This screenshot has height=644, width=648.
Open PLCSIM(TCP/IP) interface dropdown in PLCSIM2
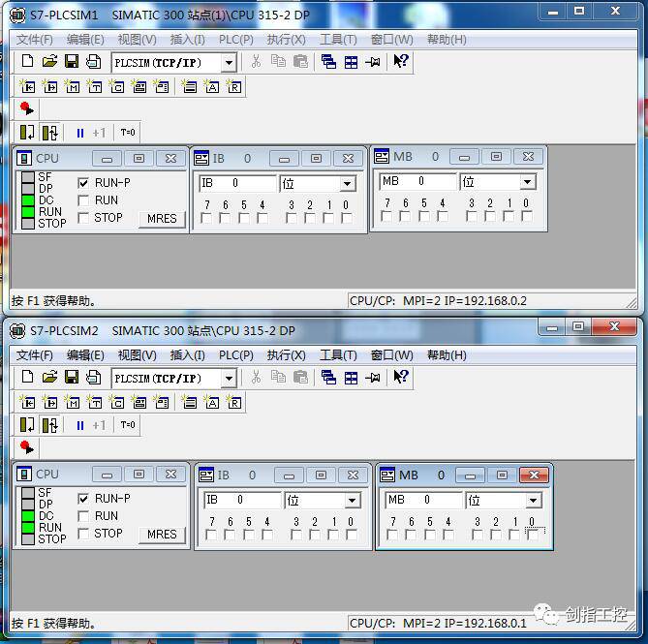click(229, 379)
